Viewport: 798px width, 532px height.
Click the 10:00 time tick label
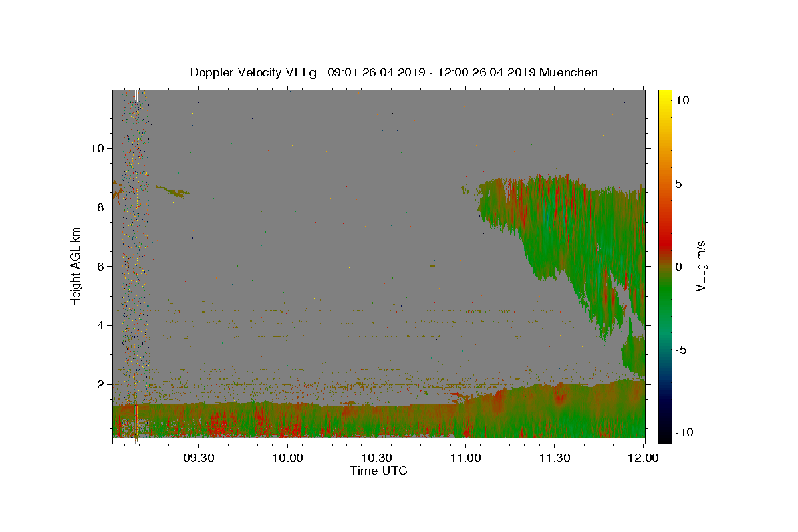tap(288, 458)
